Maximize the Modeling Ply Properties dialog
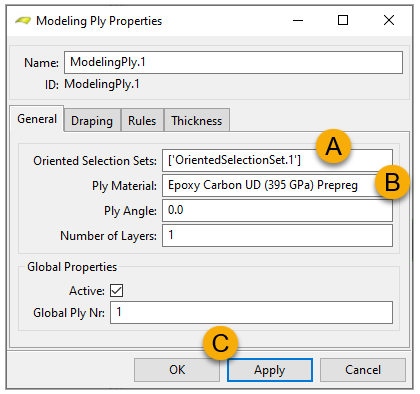The height and width of the screenshot is (394, 420). coord(343,20)
